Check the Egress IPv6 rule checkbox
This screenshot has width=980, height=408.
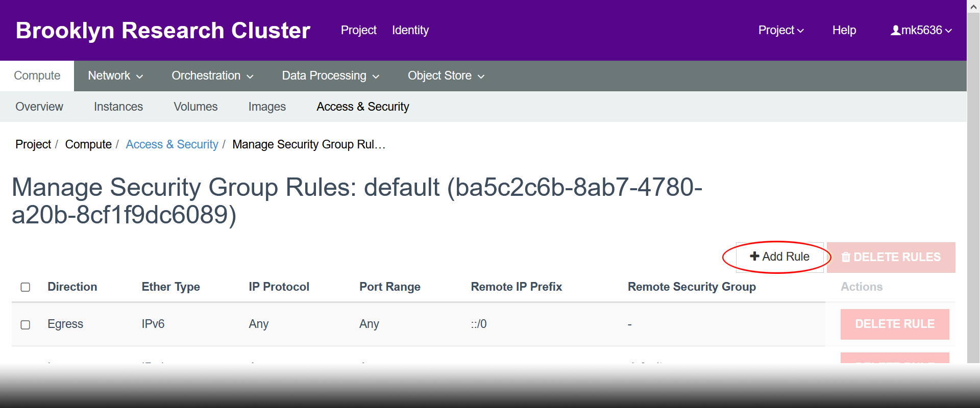(26, 325)
